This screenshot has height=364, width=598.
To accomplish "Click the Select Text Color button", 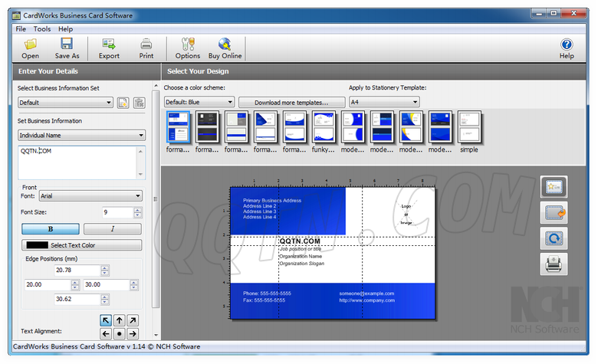I will 81,245.
